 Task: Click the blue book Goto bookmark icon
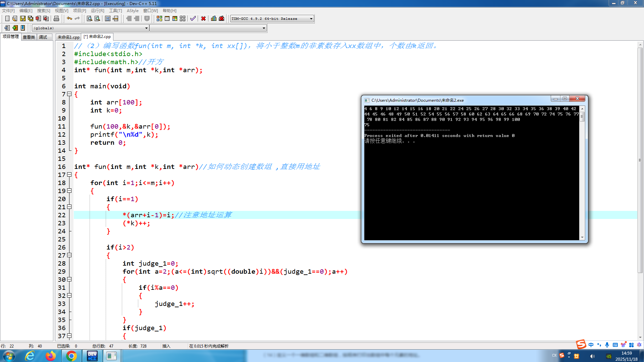pos(23,28)
